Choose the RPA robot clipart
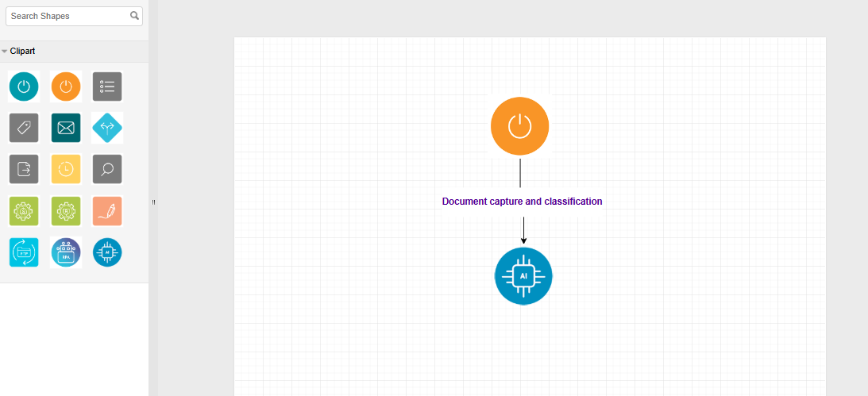The height and width of the screenshot is (396, 868). pos(66,252)
